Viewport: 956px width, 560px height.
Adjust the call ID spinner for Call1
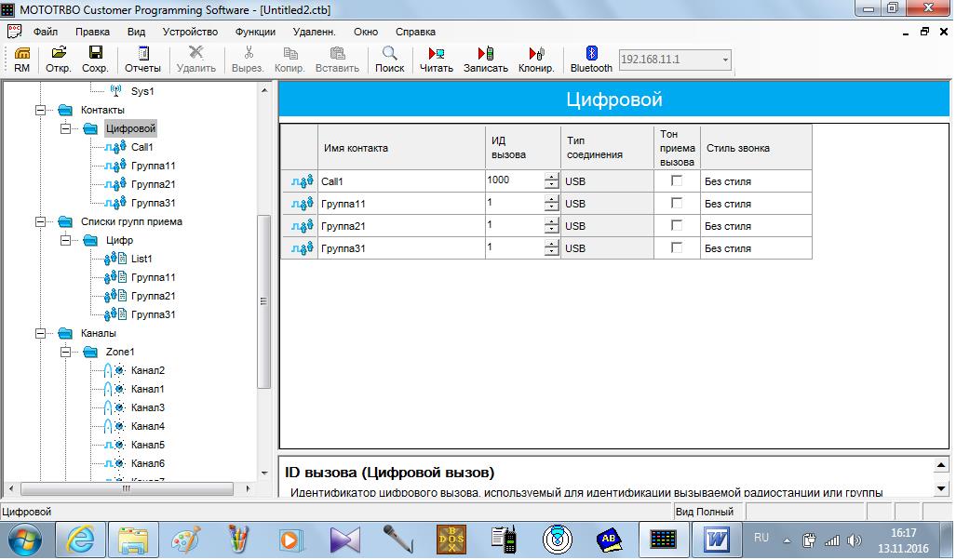pos(552,181)
